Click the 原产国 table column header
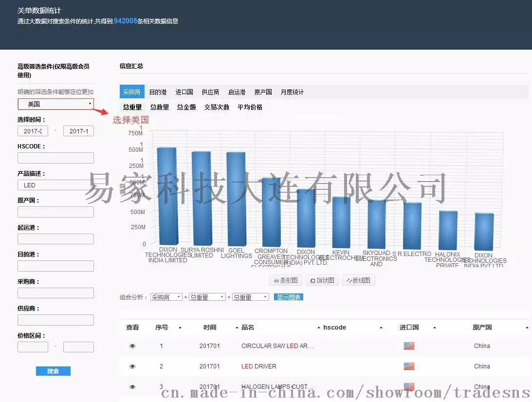The image size is (532, 402). pos(482,328)
